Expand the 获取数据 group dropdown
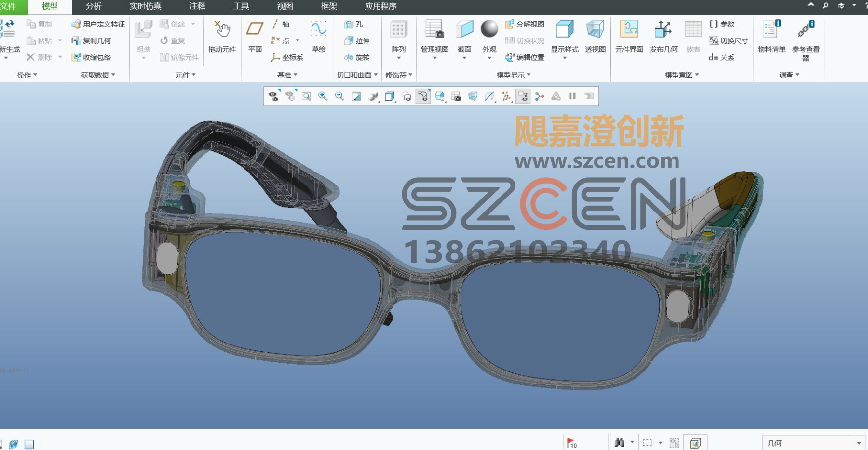 click(x=98, y=75)
